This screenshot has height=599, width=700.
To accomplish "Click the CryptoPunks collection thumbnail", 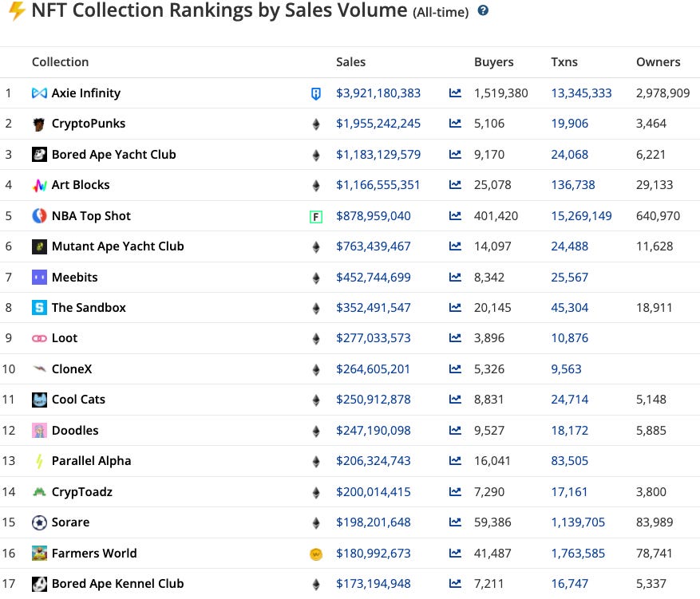I will point(39,124).
